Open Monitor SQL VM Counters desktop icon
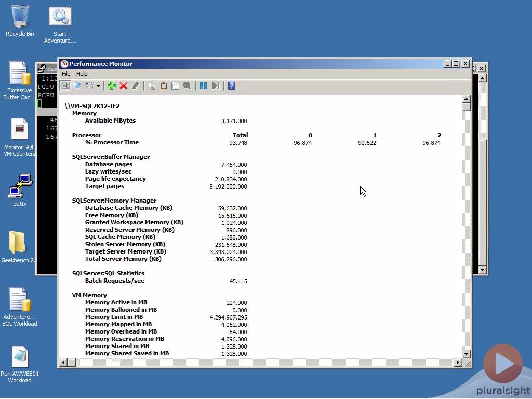This screenshot has height=399, width=532. pos(19,137)
